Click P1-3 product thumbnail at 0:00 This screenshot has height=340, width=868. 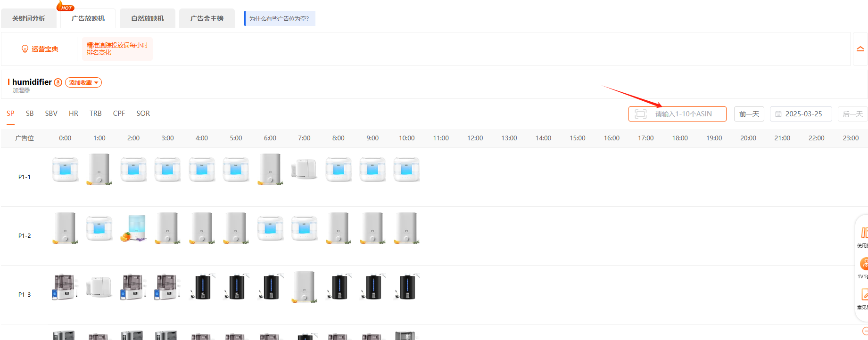(65, 287)
